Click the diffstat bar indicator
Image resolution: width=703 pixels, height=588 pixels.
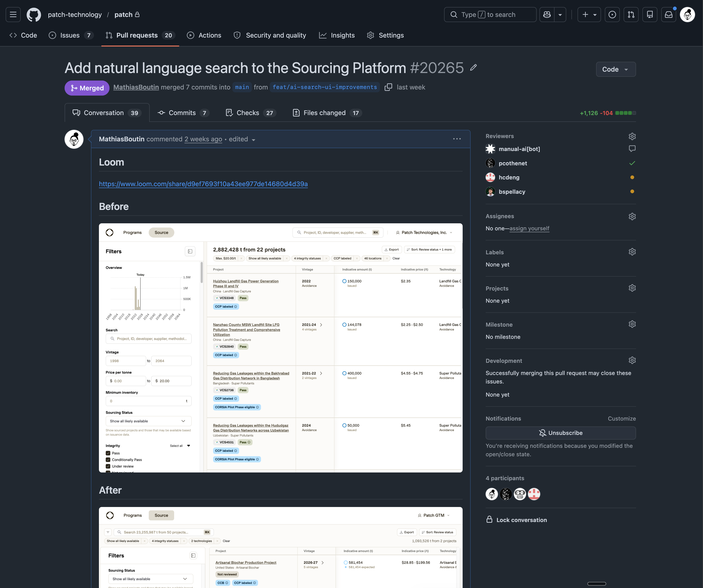[625, 113]
